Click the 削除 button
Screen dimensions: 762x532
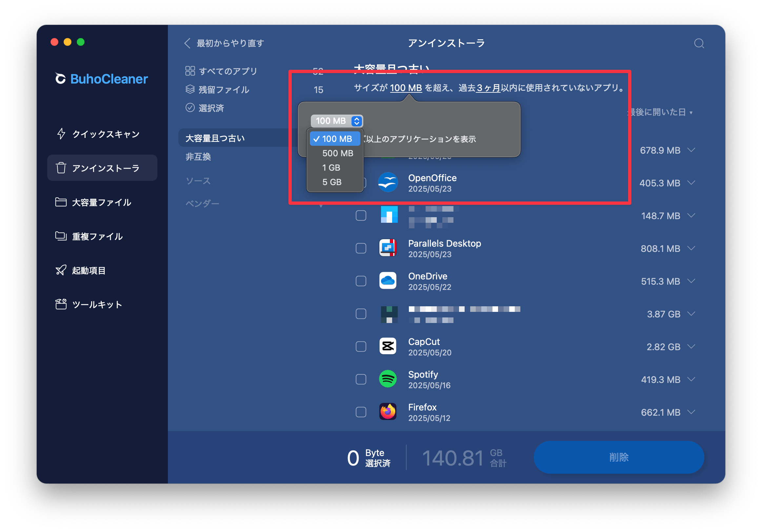[x=619, y=457]
